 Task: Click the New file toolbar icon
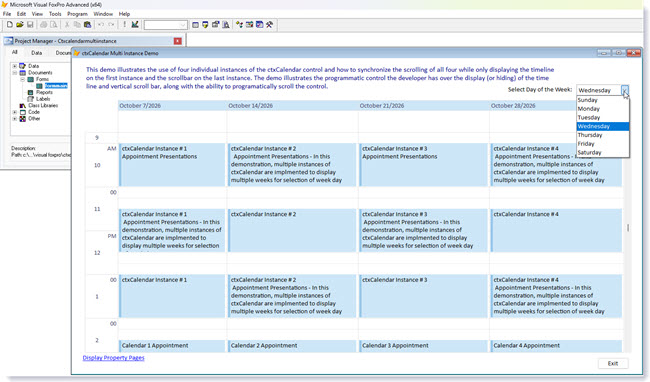10,25
